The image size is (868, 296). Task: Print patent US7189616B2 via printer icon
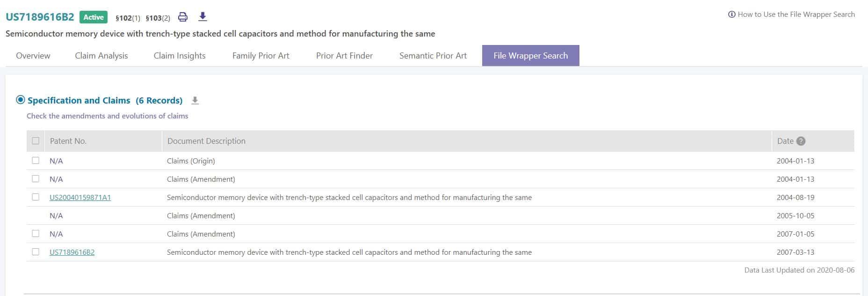coord(183,17)
